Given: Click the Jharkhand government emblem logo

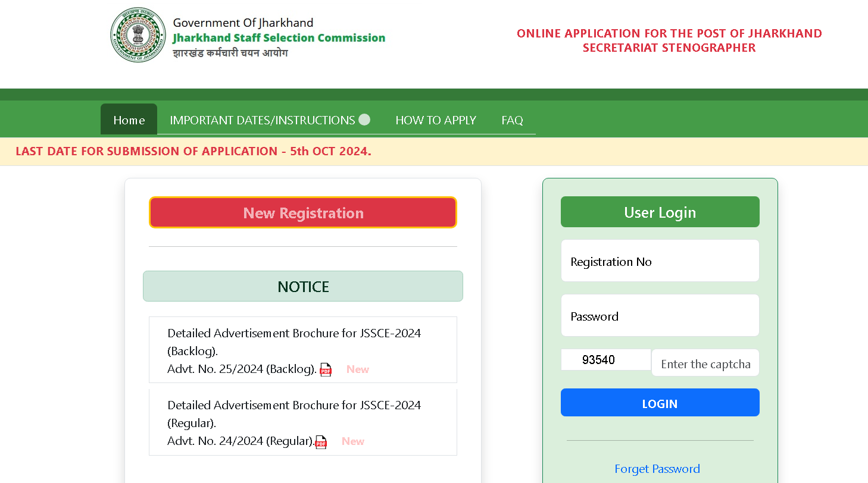Looking at the screenshot, I should (x=138, y=35).
